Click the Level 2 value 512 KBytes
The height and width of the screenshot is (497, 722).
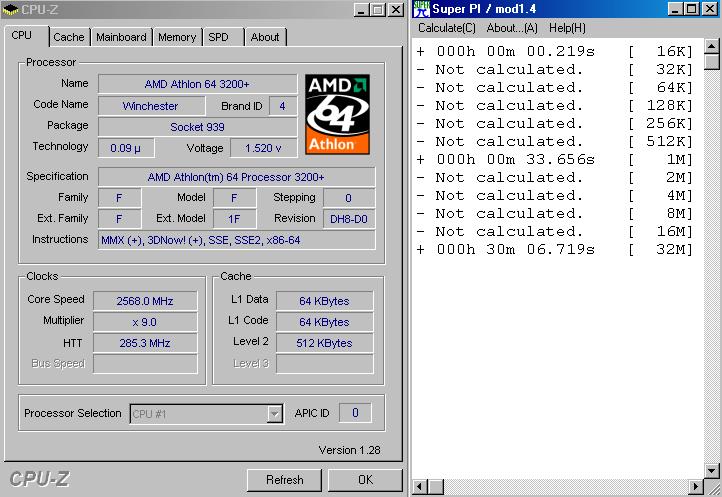pyautogui.click(x=324, y=343)
